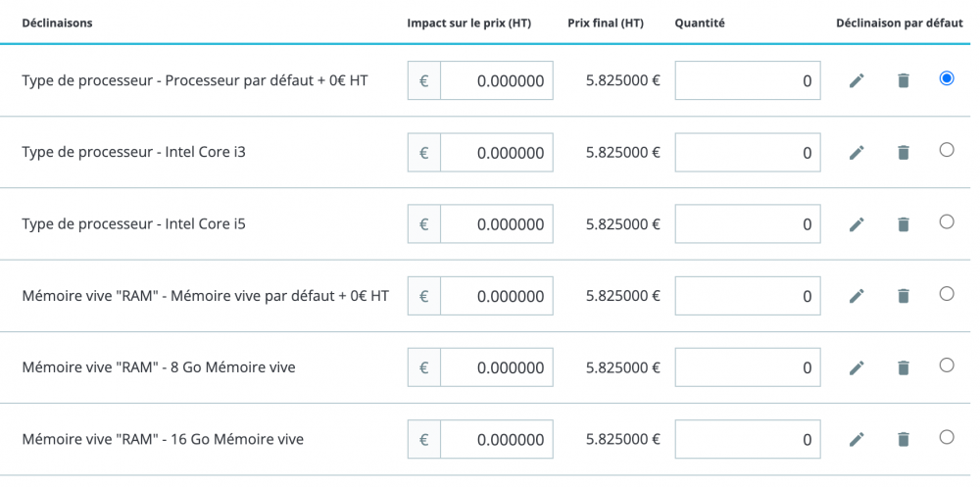Open editor for 16 Go Mémoire vive
Screen dimensions: 980x487
pos(857,440)
